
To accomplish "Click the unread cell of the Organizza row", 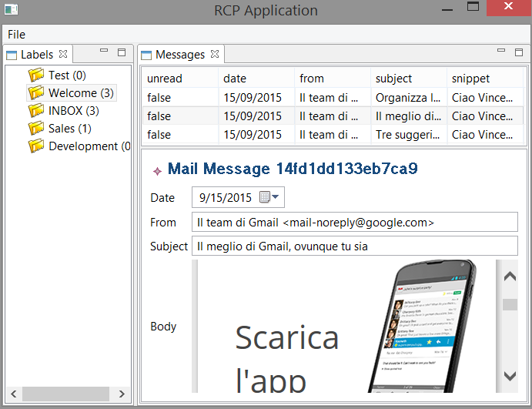I will point(180,98).
